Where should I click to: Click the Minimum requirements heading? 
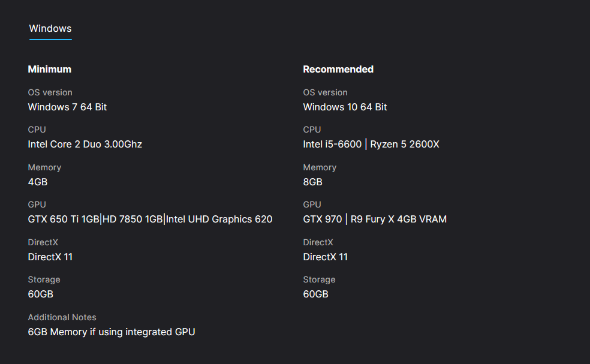point(50,70)
